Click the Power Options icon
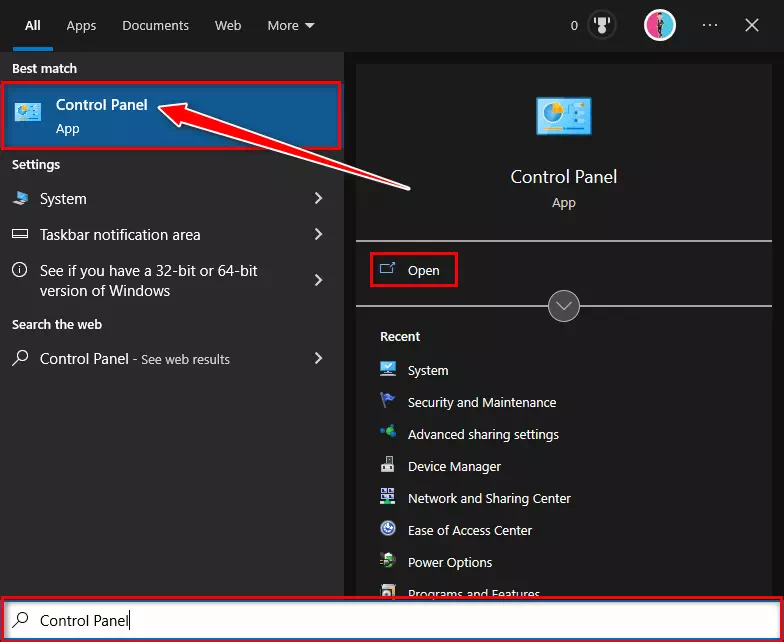Screen dimensions: 784x642 pyautogui.click(x=388, y=560)
